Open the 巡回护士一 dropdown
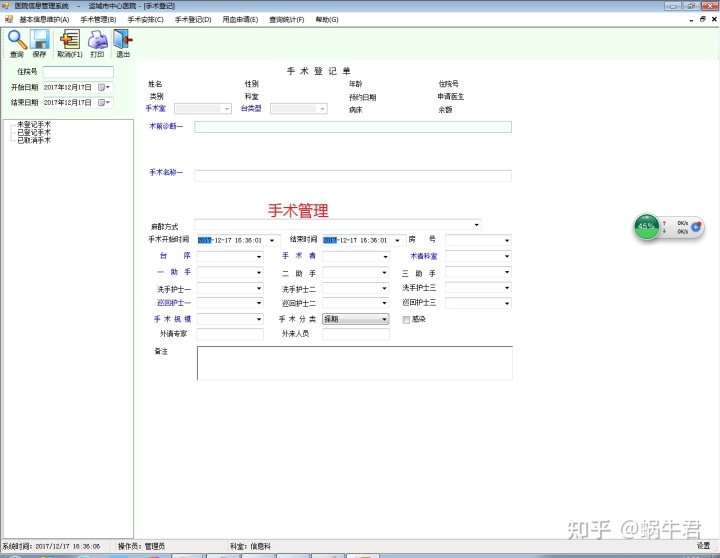 coord(259,303)
